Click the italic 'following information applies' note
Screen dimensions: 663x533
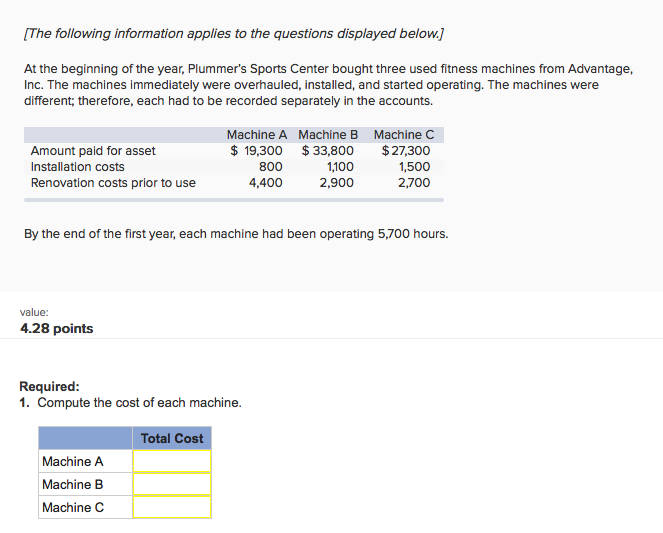[234, 33]
